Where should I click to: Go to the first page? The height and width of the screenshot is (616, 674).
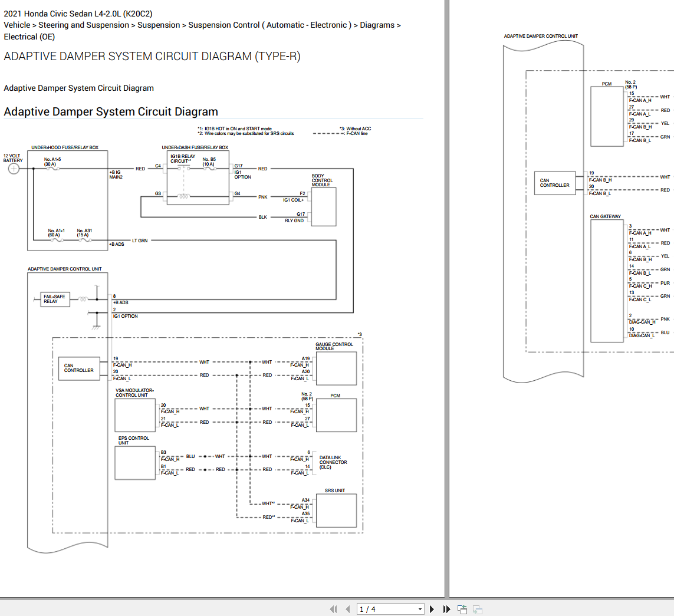(x=334, y=609)
